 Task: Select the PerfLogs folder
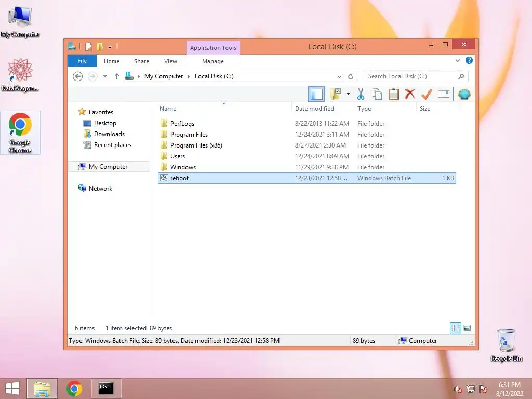click(x=307, y=124)
